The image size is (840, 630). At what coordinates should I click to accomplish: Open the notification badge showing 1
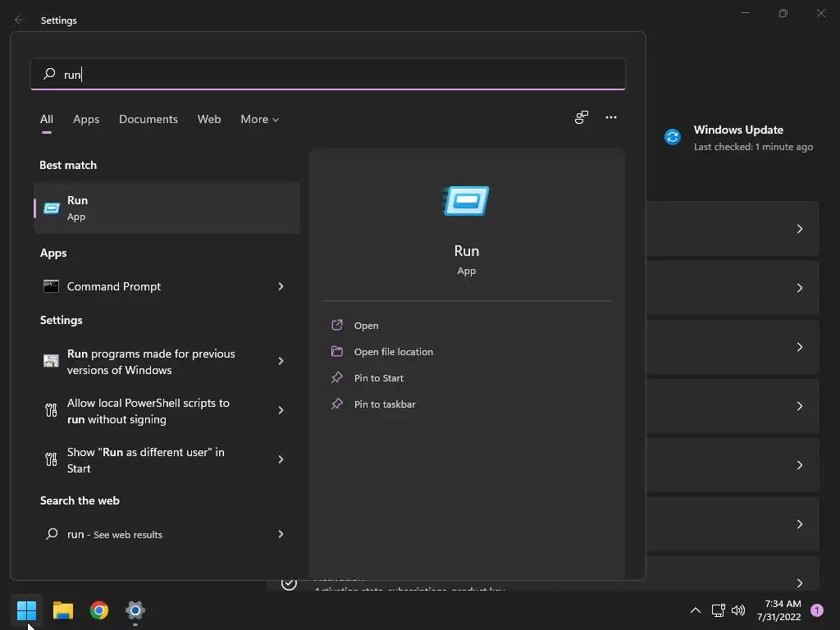point(817,610)
